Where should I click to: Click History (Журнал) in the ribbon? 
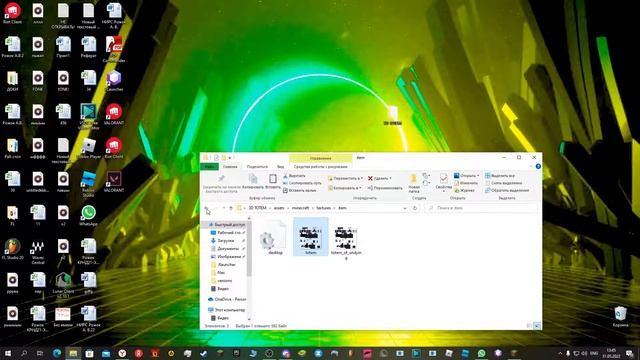[x=464, y=190]
